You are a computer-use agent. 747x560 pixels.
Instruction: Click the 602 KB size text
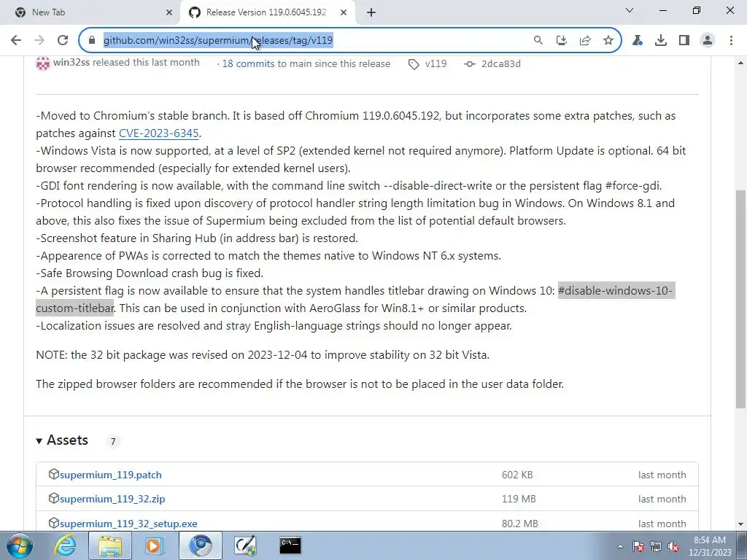(517, 475)
